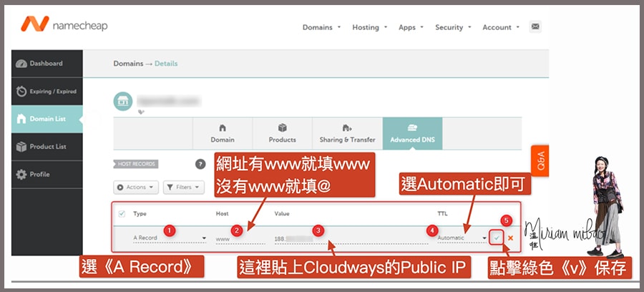The image size is (644, 292).
Task: Click the Details breadcrumb link
Action: (x=166, y=64)
